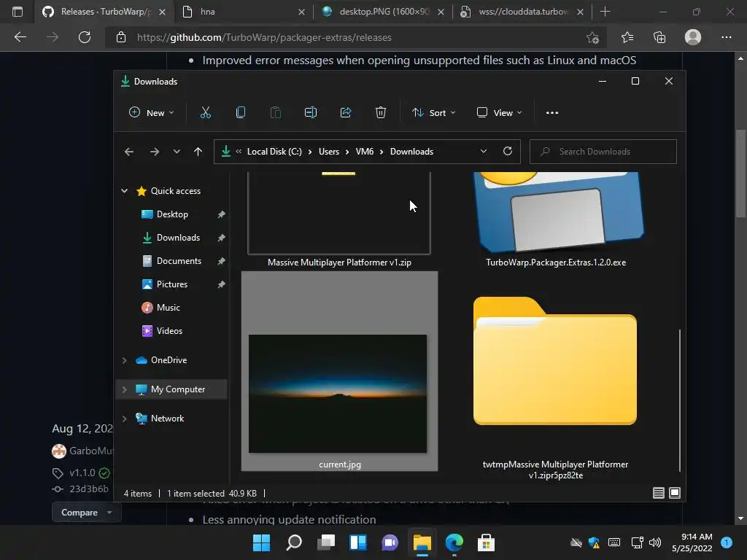This screenshot has height=560, width=747.
Task: Open the View dropdown menu
Action: [499, 113]
